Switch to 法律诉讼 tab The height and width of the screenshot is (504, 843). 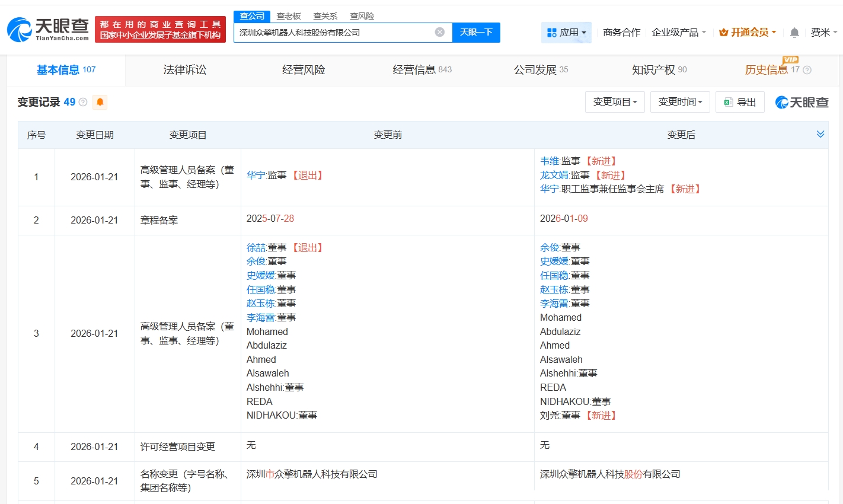pos(185,70)
